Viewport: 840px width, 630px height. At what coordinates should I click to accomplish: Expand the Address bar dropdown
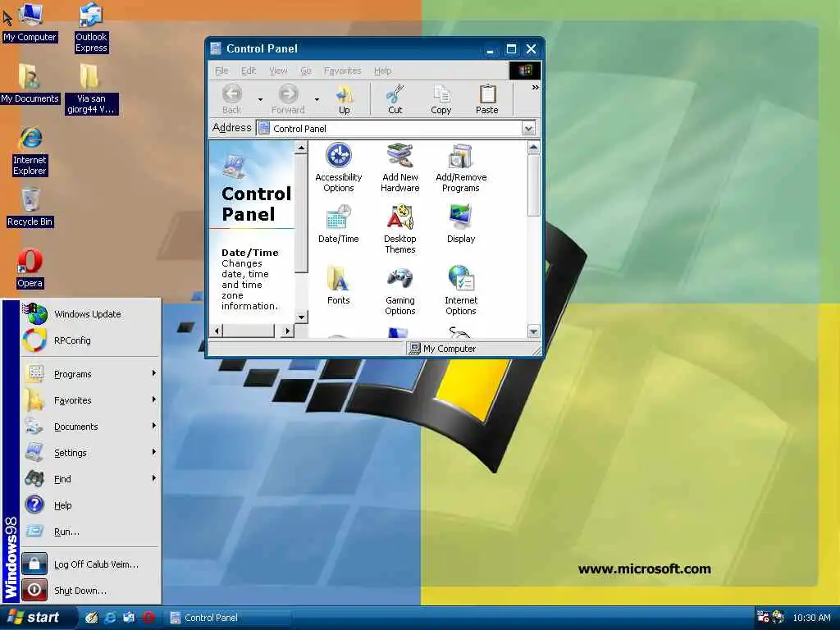click(x=529, y=129)
